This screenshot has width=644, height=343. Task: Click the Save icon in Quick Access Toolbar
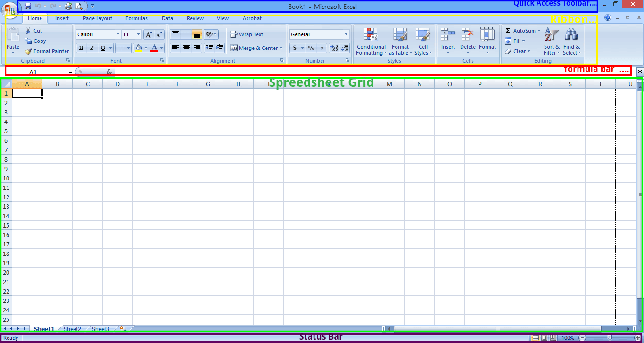click(28, 6)
